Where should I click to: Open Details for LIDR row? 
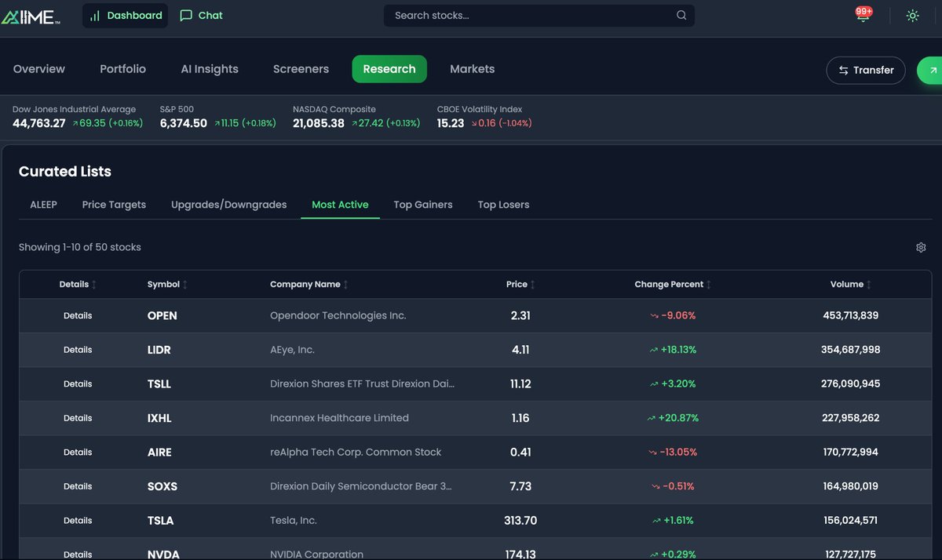click(78, 350)
